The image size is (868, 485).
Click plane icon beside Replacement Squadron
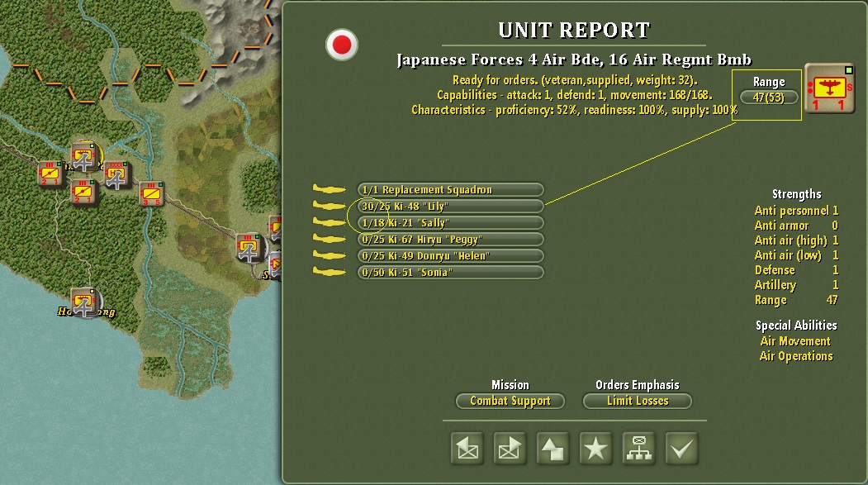click(x=329, y=189)
